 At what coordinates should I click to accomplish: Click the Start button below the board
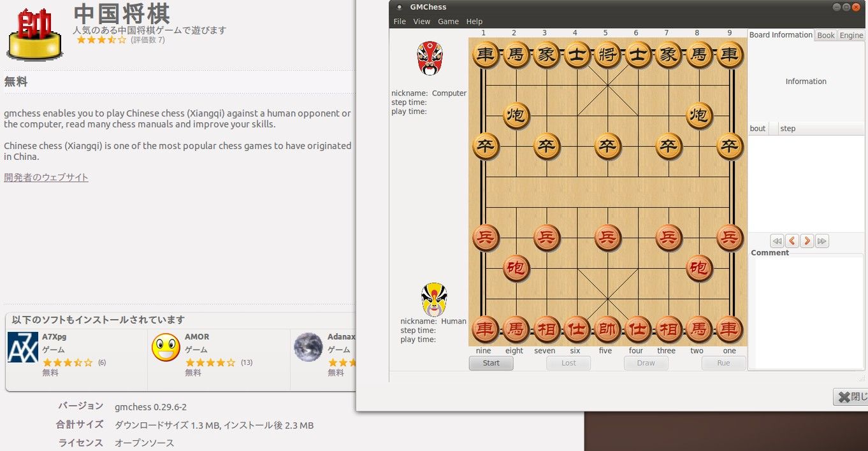[491, 363]
